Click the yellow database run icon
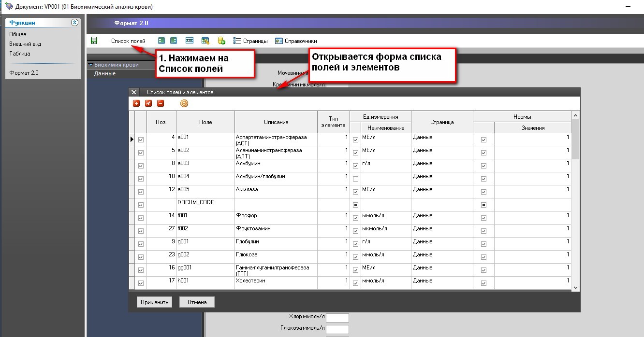644x337 pixels. pyautogui.click(x=221, y=41)
